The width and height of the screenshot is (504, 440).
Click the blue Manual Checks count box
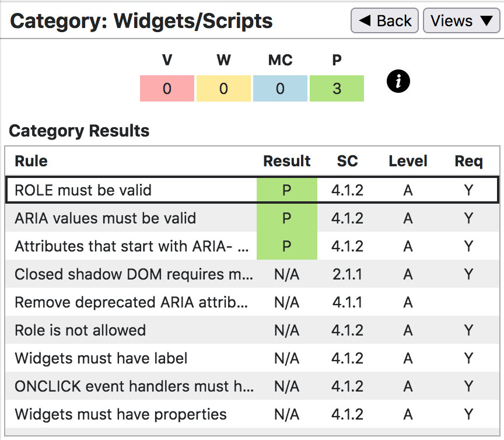(x=280, y=89)
